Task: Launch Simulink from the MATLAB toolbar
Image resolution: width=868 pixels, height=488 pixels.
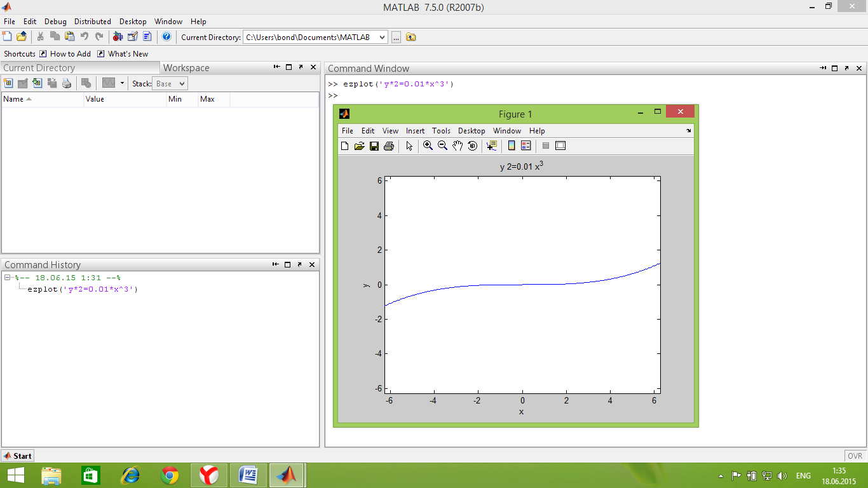Action: click(118, 37)
